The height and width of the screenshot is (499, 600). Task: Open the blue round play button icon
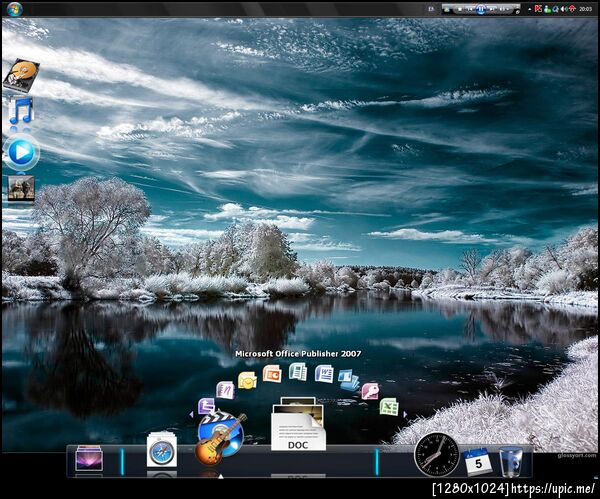[x=21, y=152]
